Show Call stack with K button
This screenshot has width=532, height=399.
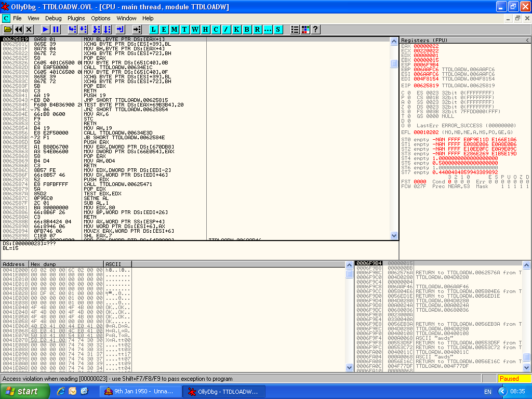coord(236,30)
